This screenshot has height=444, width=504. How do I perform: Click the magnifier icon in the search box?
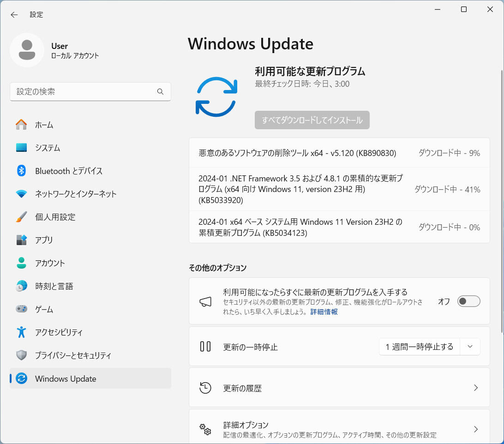tap(160, 92)
